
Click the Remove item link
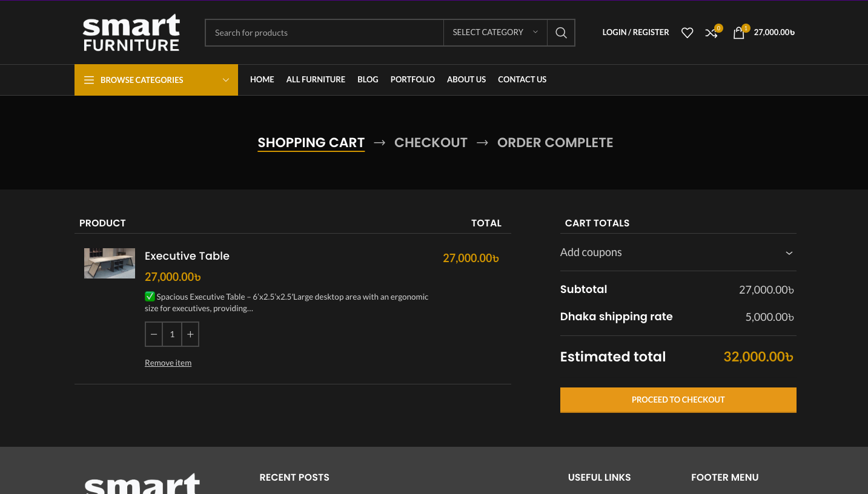(x=168, y=363)
